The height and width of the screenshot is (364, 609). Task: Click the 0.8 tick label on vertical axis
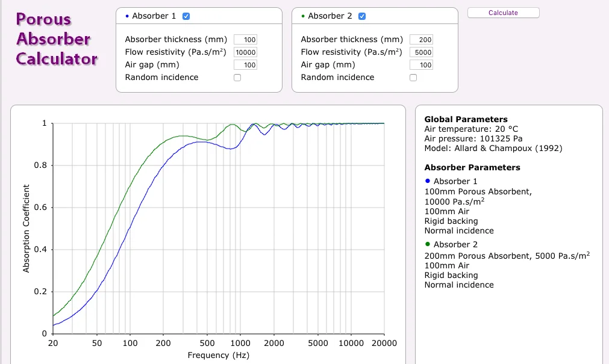click(x=40, y=165)
